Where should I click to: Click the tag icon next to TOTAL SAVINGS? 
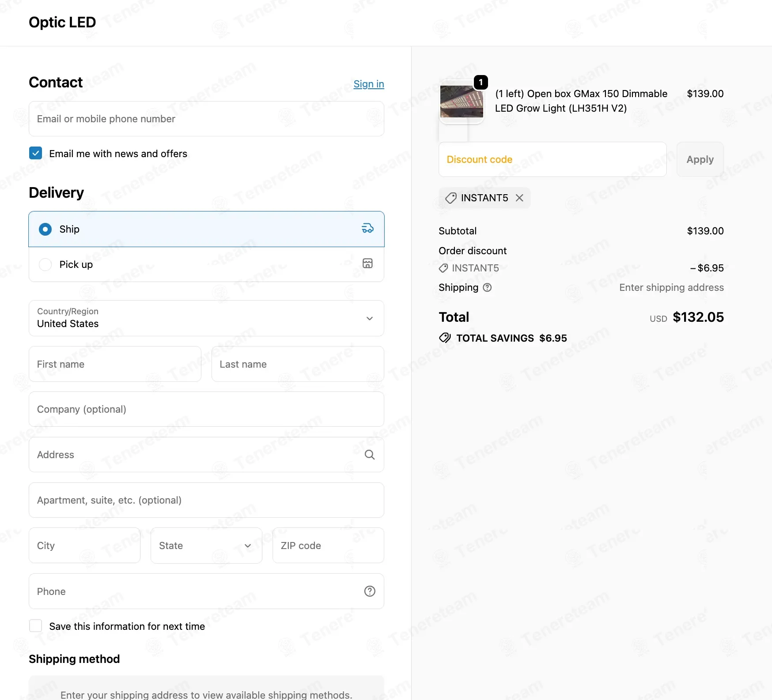(x=445, y=338)
